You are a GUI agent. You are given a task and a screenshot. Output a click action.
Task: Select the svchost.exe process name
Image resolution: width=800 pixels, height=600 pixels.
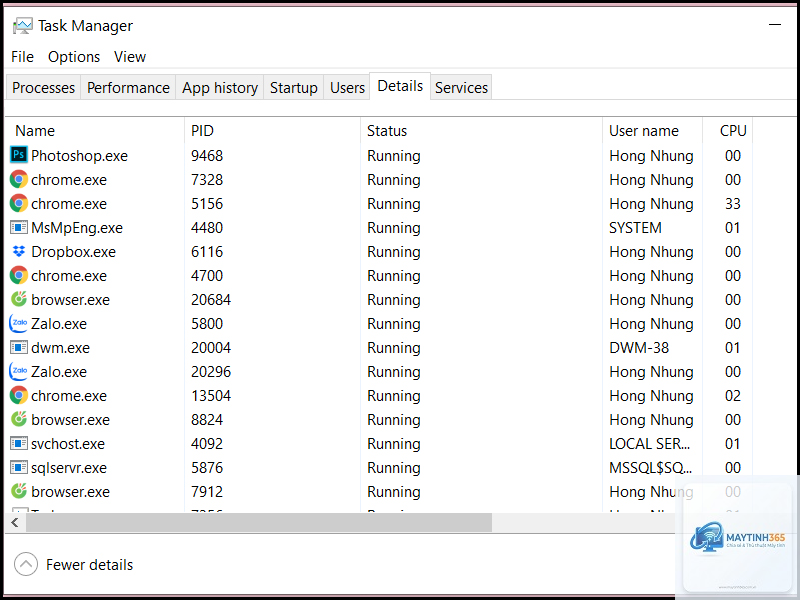[x=68, y=443]
